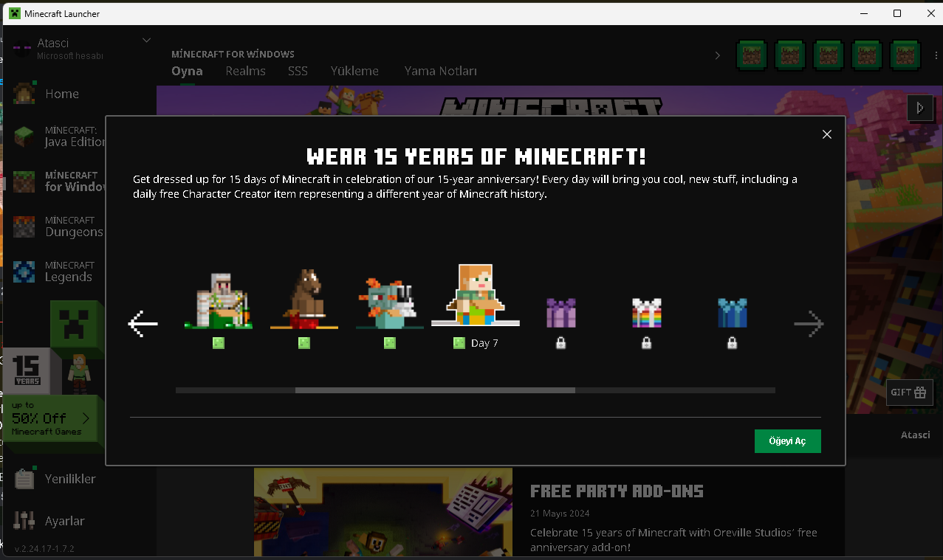This screenshot has width=943, height=560.
Task: Close the 15 Years dialog with X
Action: [827, 134]
